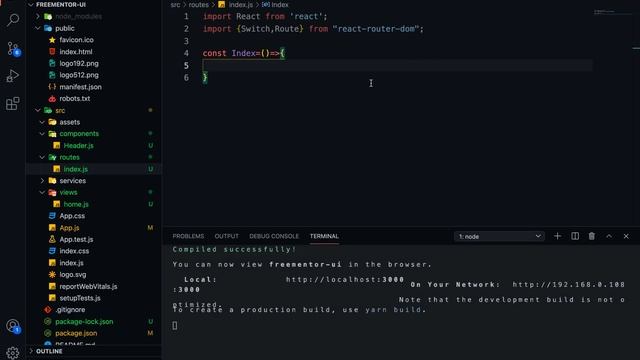This screenshot has width=640, height=360.
Task: Open the network URL http://192.168.0.108 link
Action: [569, 284]
